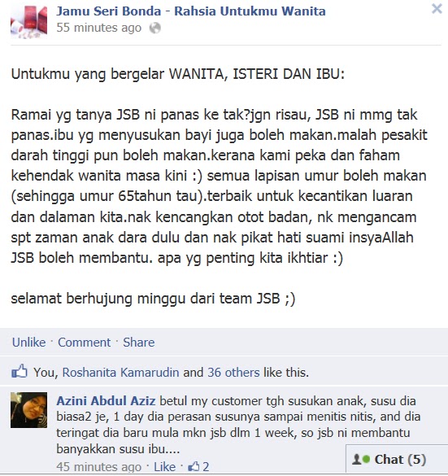Visit Azini Abdul Aziz's profile name link
Viewport: 448px width, 476px height.
point(106,400)
